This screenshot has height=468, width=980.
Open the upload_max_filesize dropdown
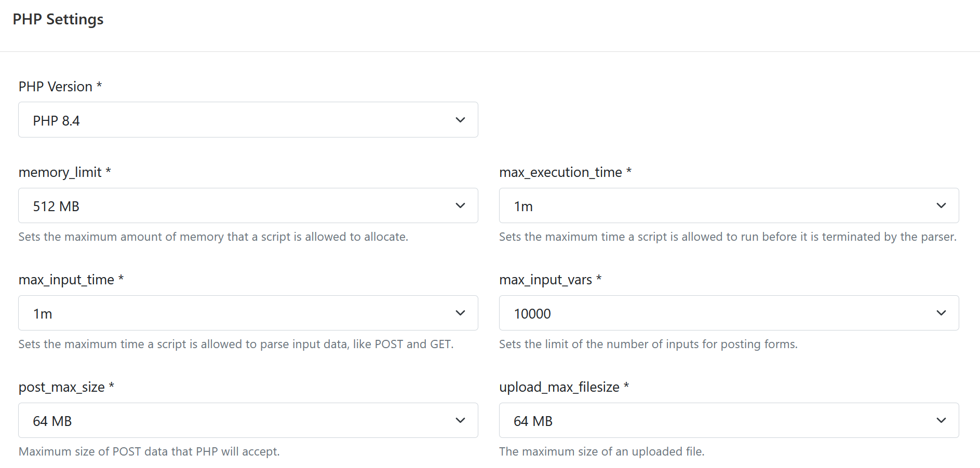click(728, 420)
